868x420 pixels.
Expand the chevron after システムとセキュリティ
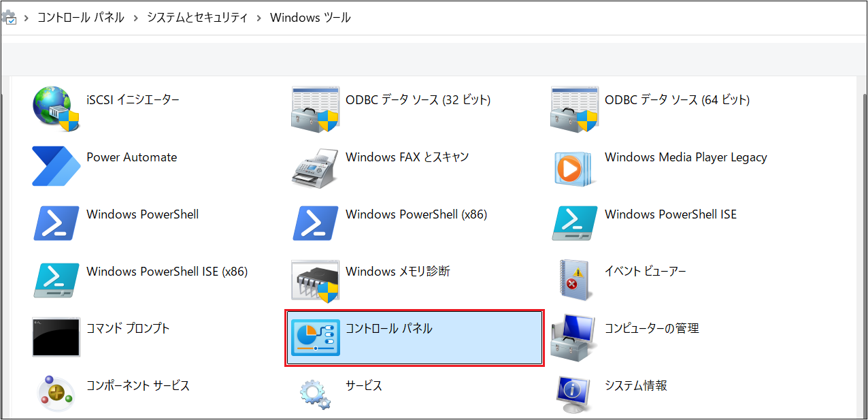click(x=257, y=18)
